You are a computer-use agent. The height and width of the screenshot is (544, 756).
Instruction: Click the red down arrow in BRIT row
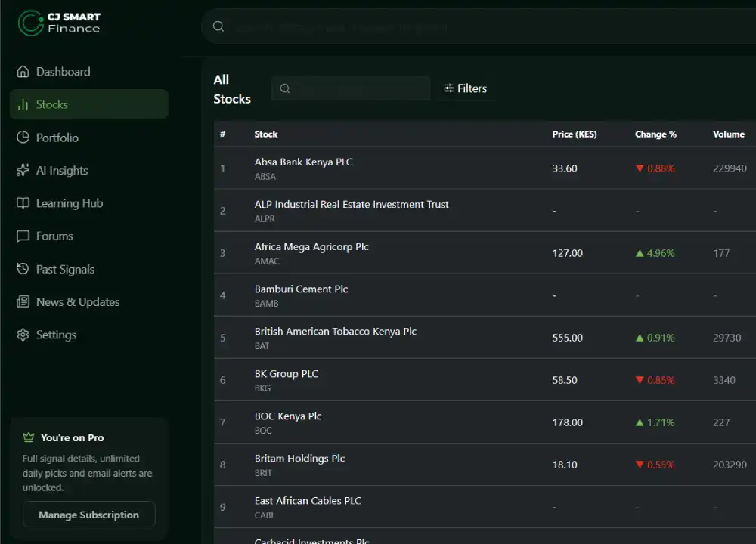pyautogui.click(x=640, y=465)
